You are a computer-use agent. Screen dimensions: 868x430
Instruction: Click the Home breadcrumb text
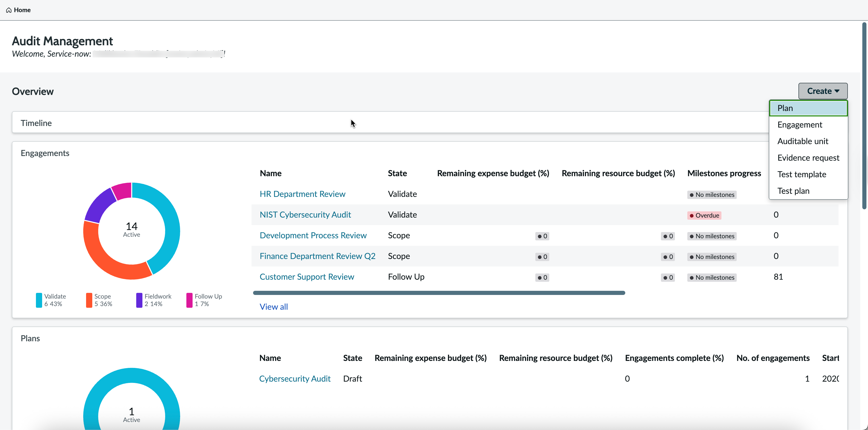coord(22,10)
